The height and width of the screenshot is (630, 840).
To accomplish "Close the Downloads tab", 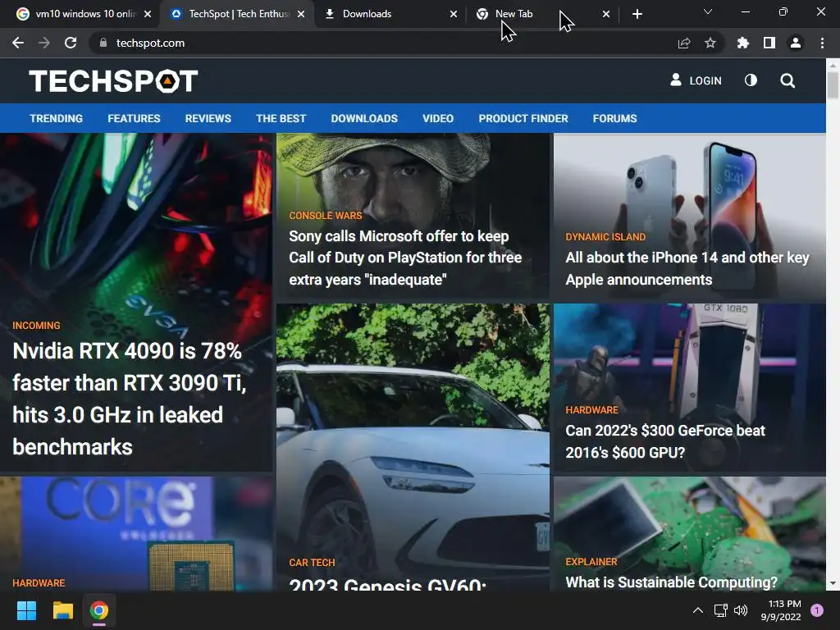I will click(454, 14).
